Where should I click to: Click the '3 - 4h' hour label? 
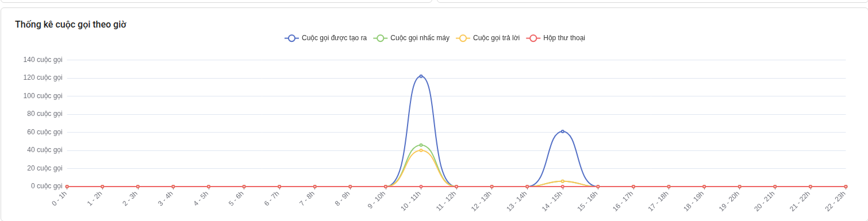(166, 199)
